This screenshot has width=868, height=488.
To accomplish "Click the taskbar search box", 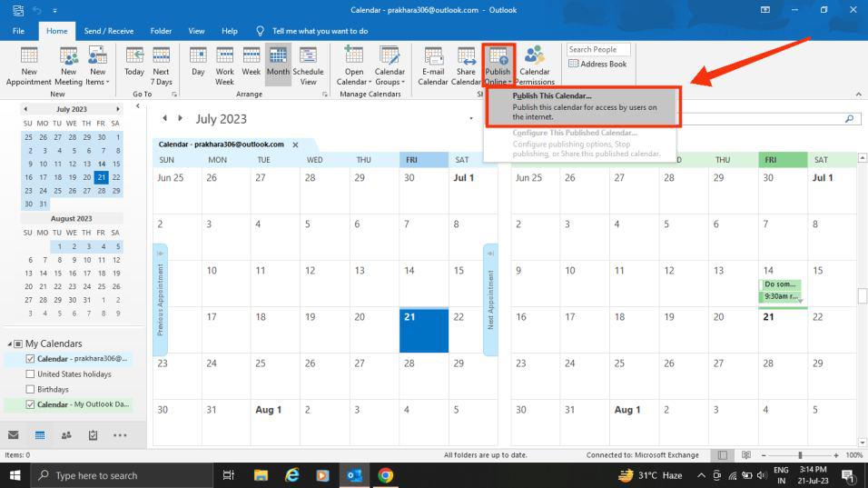I will tap(122, 475).
